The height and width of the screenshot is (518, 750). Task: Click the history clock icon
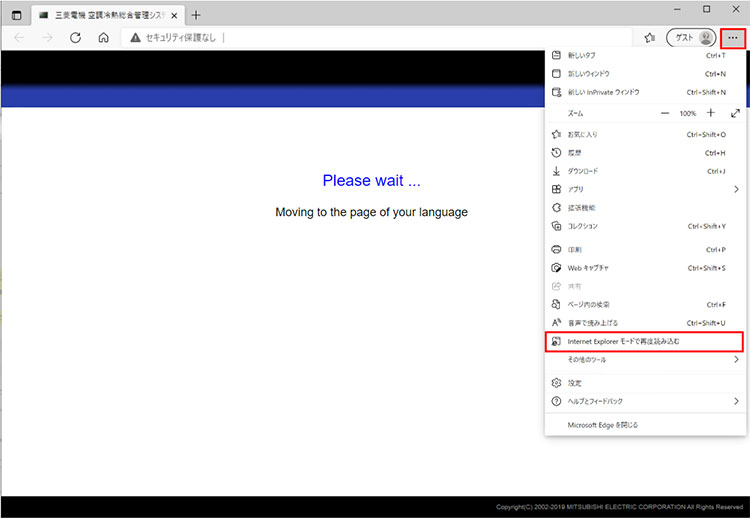tap(556, 153)
